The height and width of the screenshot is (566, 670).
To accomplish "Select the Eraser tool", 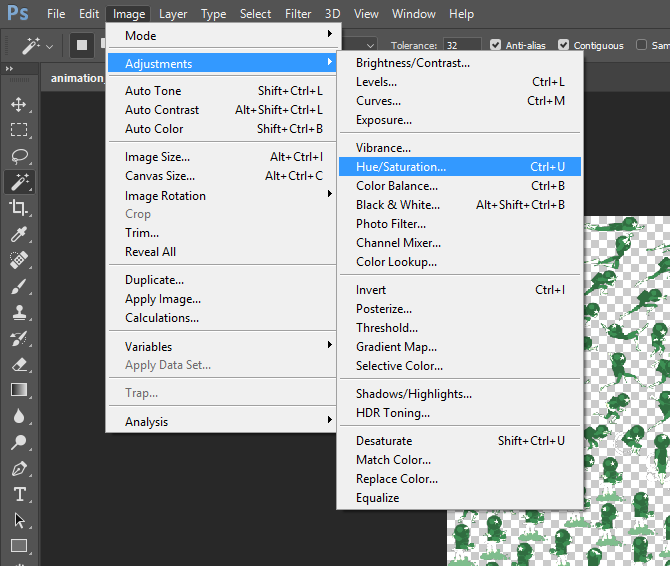I will point(19,364).
